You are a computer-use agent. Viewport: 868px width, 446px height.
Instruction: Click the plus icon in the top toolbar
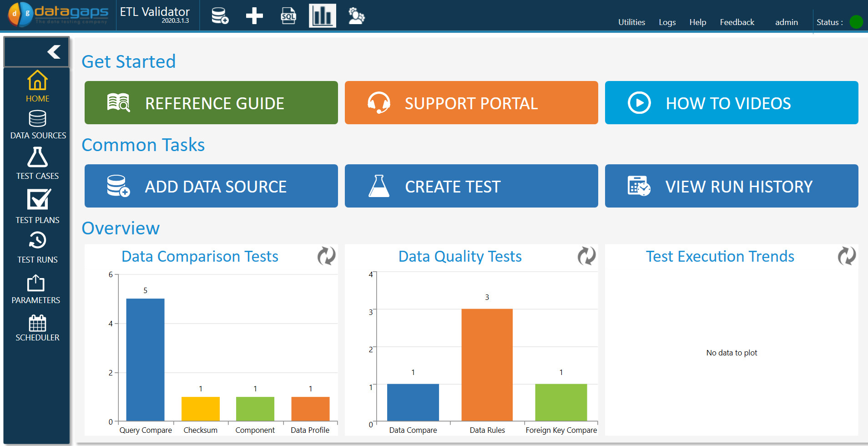click(x=254, y=15)
